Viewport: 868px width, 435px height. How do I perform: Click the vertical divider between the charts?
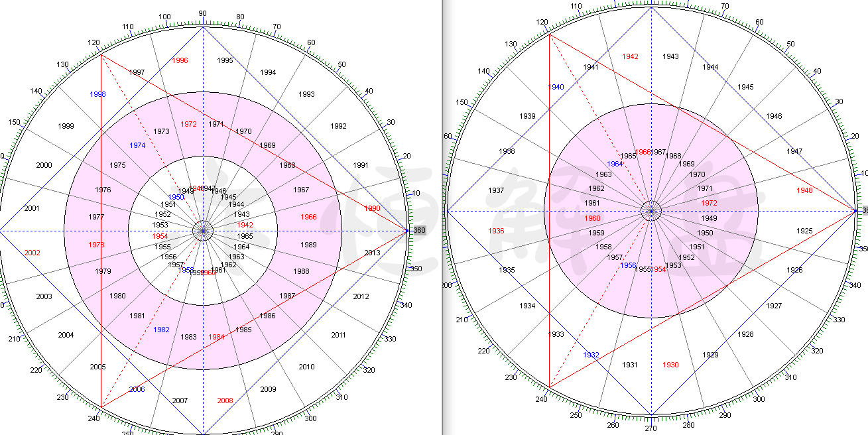click(x=442, y=217)
